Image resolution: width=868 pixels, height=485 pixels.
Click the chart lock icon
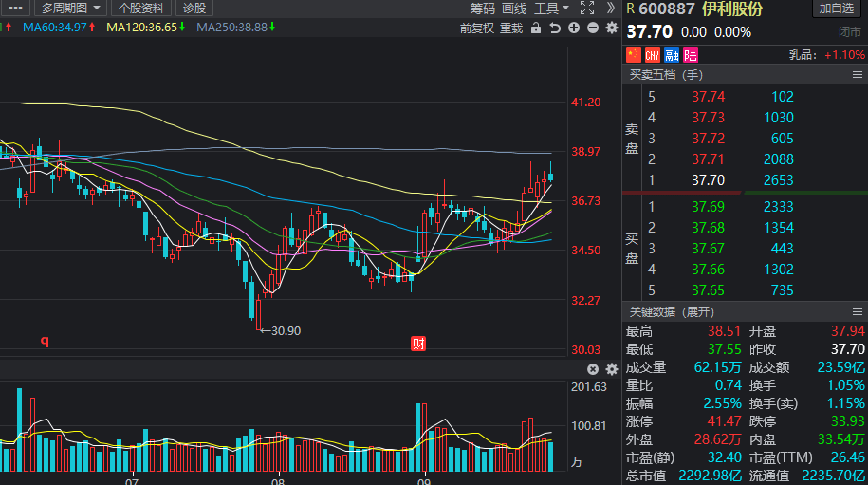pyautogui.click(x=536, y=28)
